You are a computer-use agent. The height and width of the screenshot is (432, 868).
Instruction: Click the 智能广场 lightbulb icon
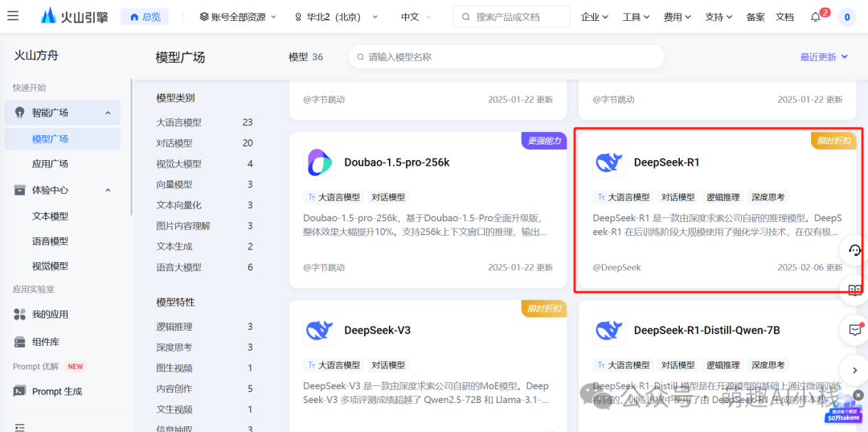[20, 113]
